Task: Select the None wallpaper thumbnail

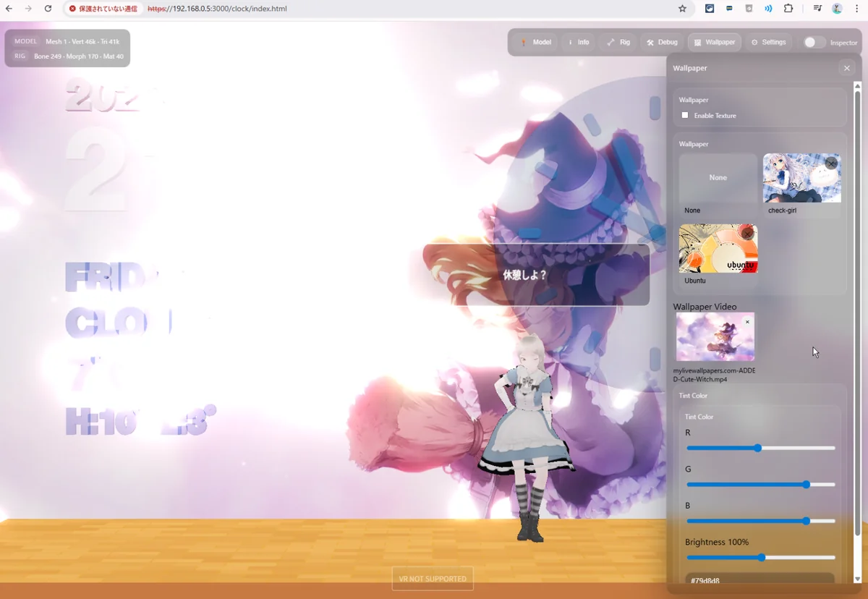Action: (x=718, y=178)
